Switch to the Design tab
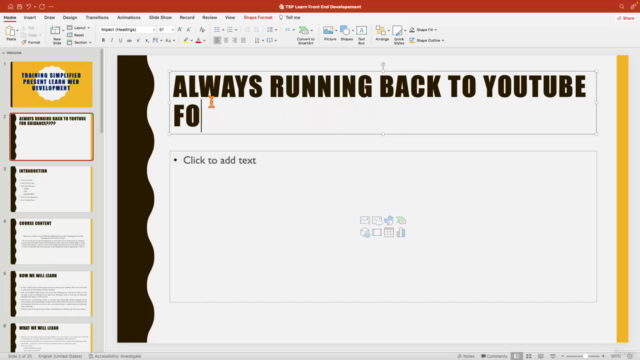Screen dimensions: 640x360 (70, 18)
